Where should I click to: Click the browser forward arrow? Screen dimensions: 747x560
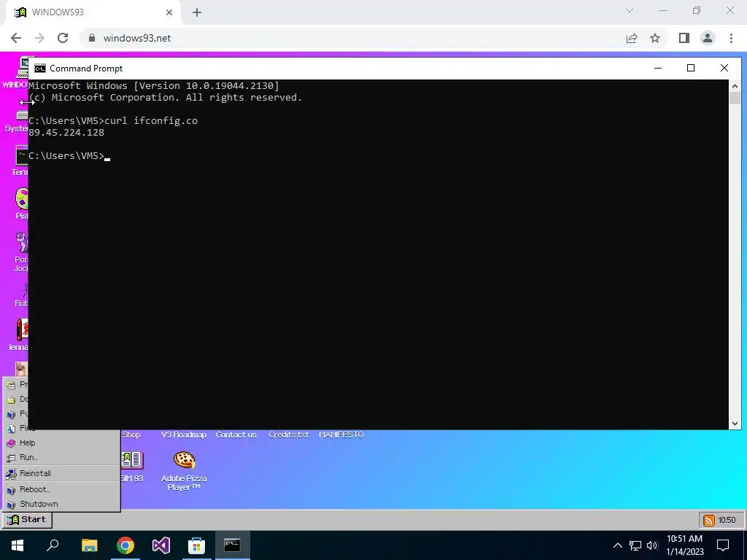coord(39,38)
